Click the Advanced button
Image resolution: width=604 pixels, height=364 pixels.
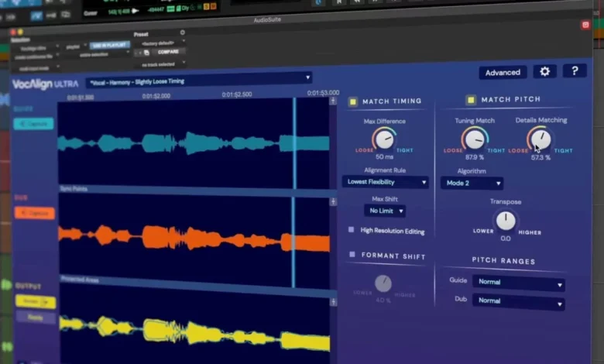pos(503,73)
